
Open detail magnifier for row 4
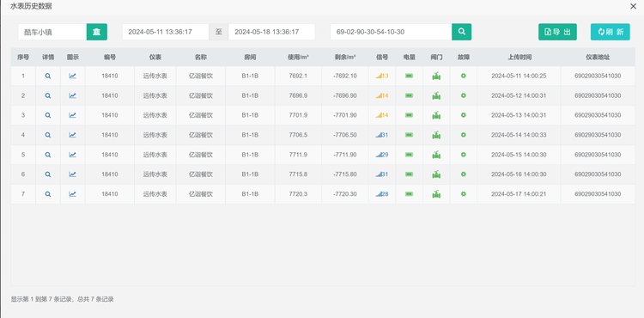click(48, 135)
